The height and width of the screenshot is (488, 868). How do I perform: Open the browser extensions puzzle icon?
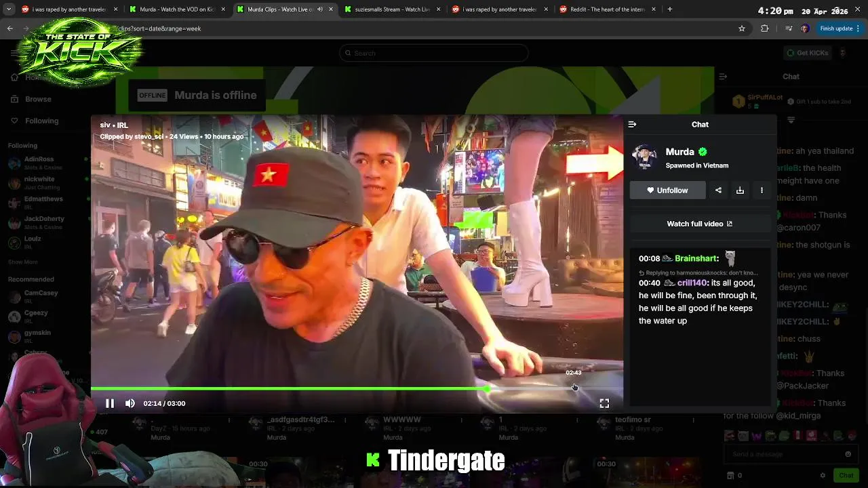(765, 28)
